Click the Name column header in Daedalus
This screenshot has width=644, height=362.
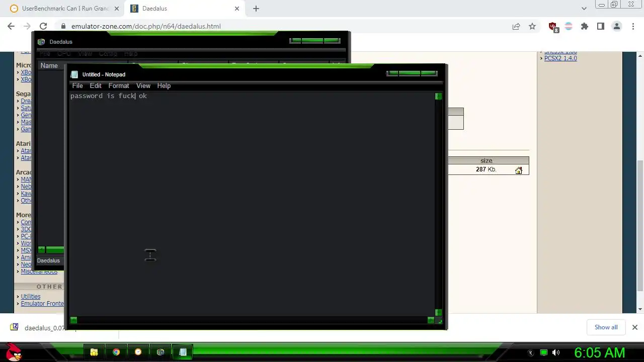point(49,65)
